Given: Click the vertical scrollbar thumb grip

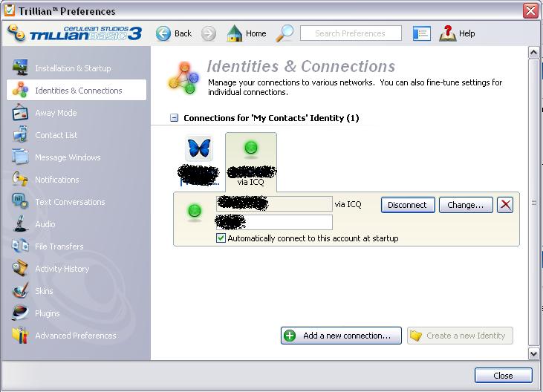Looking at the screenshot, I should click(x=533, y=202).
